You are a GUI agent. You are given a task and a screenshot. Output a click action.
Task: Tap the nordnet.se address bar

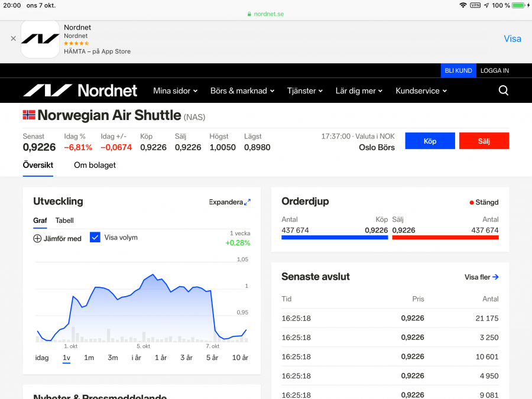click(x=265, y=14)
